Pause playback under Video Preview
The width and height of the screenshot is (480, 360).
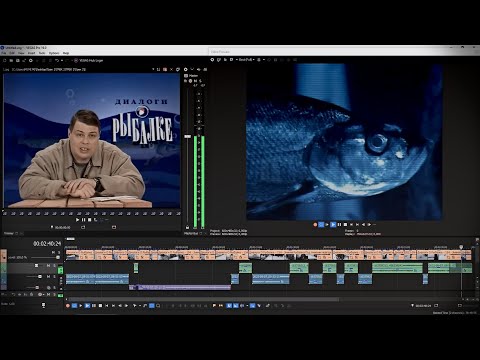pos(339,225)
